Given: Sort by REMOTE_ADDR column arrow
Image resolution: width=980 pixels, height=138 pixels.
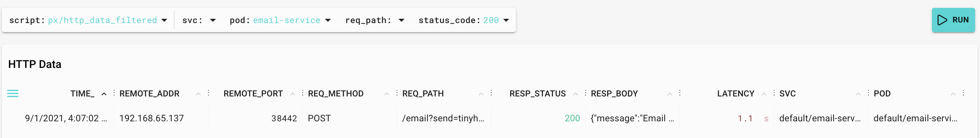Looking at the screenshot, I should (x=198, y=94).
